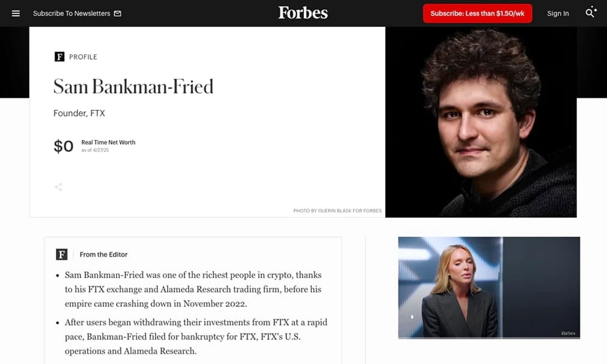This screenshot has width=607, height=364.
Task: Open Subscribe To Newsletters
Action: [70, 13]
